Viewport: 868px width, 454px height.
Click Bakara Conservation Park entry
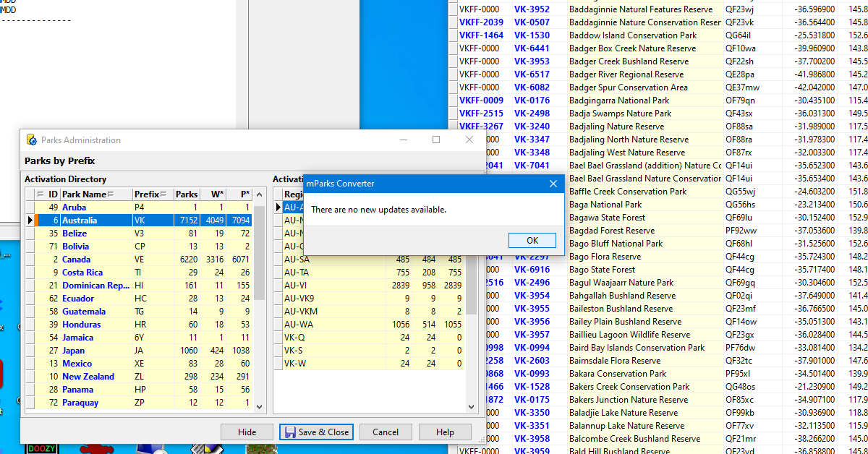(x=618, y=374)
